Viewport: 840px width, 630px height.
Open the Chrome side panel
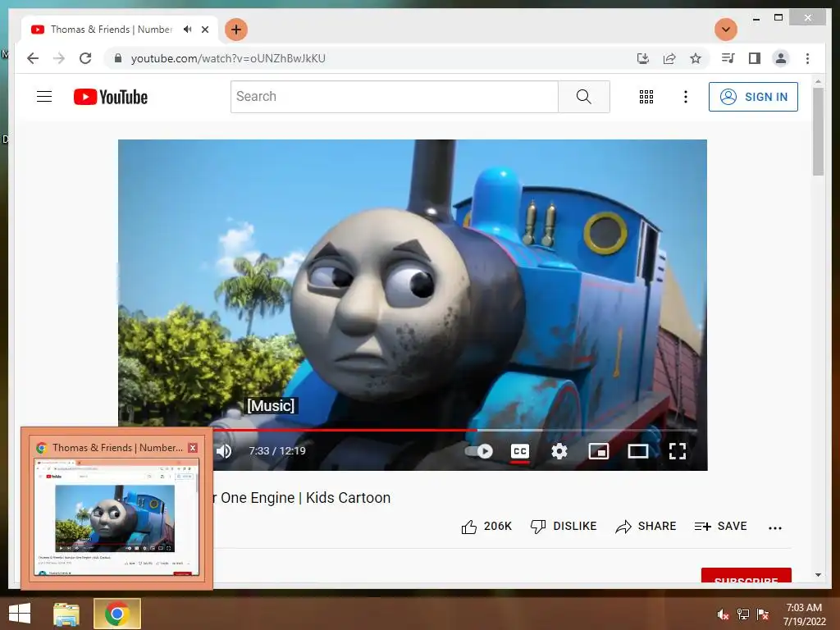coord(755,58)
